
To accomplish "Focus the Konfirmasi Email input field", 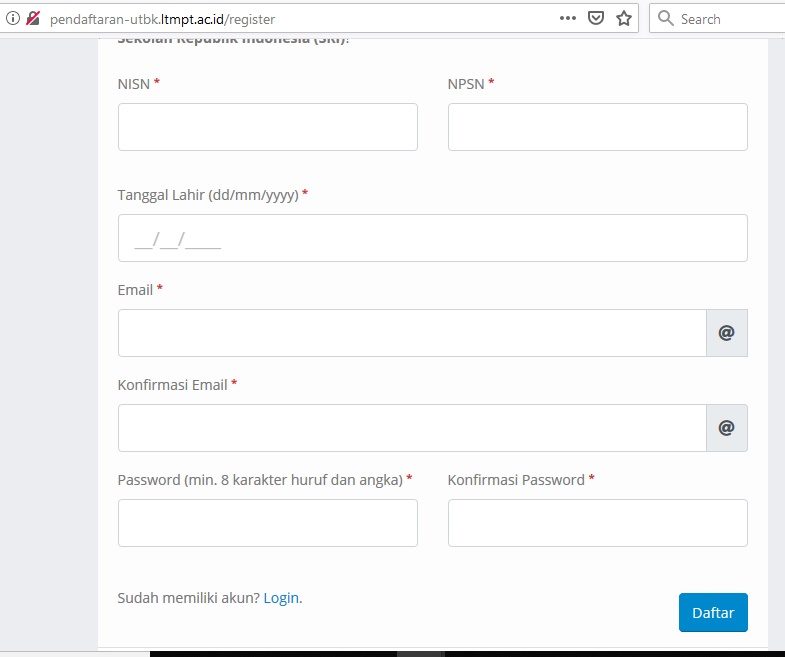I will coord(412,428).
